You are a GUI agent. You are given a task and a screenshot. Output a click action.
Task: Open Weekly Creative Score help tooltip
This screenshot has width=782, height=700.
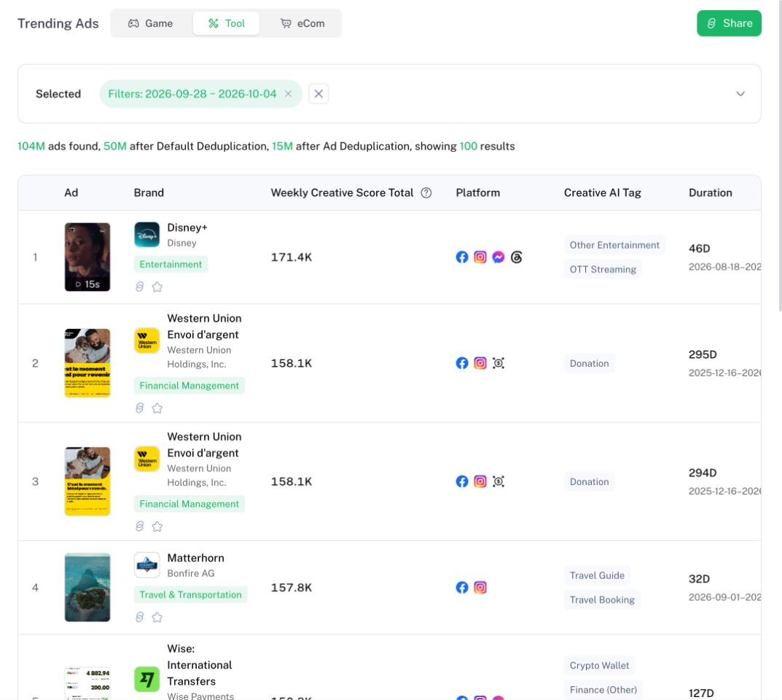426,193
